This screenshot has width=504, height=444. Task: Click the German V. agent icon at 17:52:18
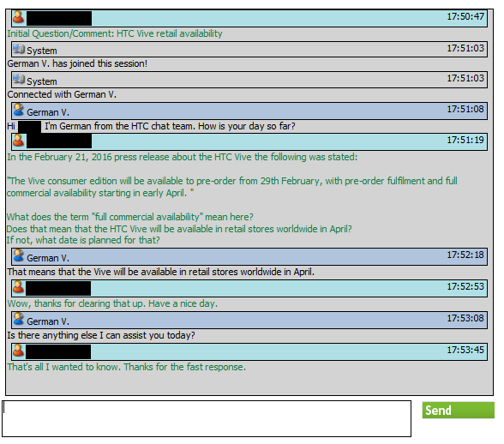pos(19,255)
